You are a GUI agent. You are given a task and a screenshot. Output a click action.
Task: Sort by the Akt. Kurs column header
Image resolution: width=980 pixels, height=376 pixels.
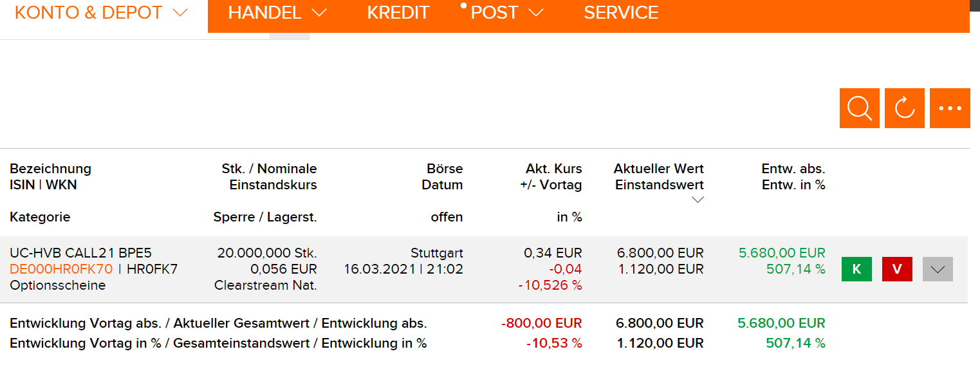coord(553,169)
